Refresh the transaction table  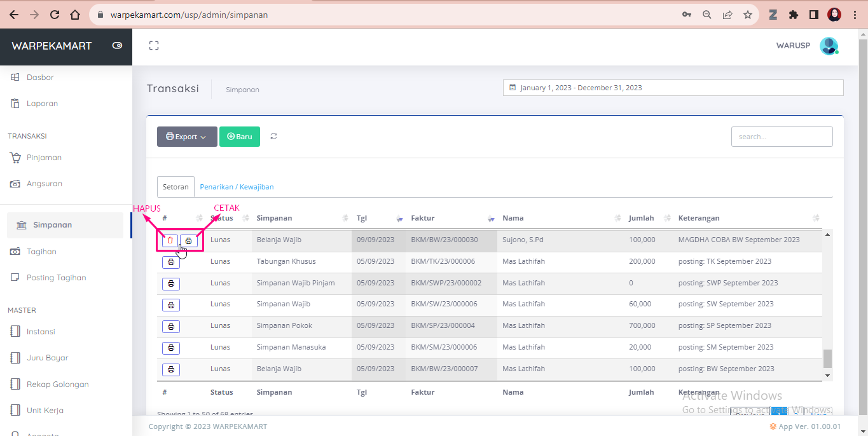click(273, 136)
